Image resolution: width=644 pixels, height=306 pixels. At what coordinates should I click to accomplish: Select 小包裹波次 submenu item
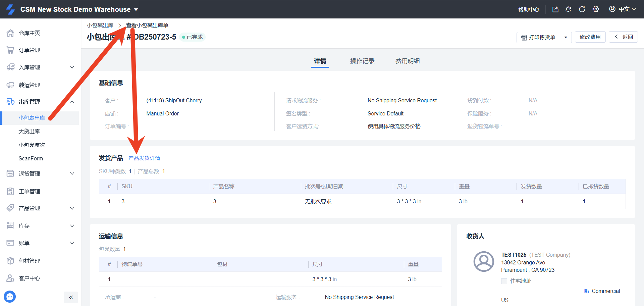coord(32,145)
